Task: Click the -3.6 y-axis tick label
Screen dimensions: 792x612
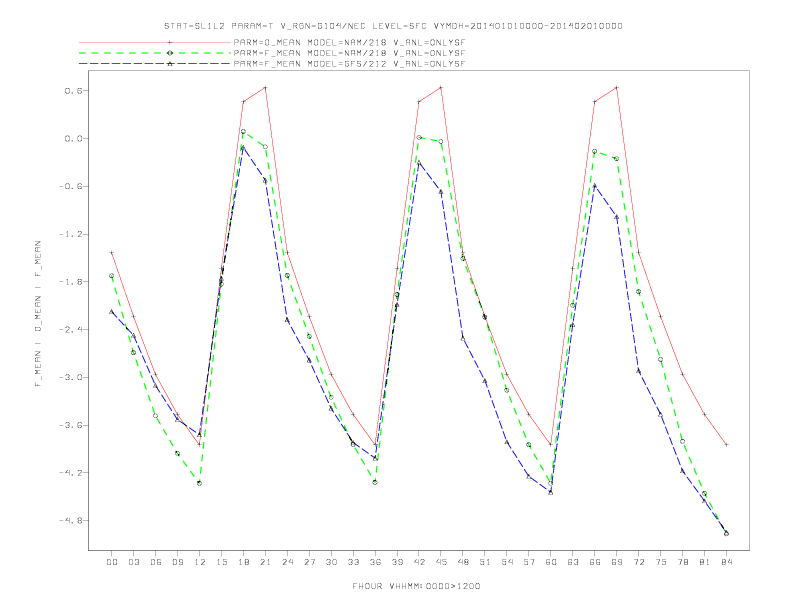Action: point(69,425)
